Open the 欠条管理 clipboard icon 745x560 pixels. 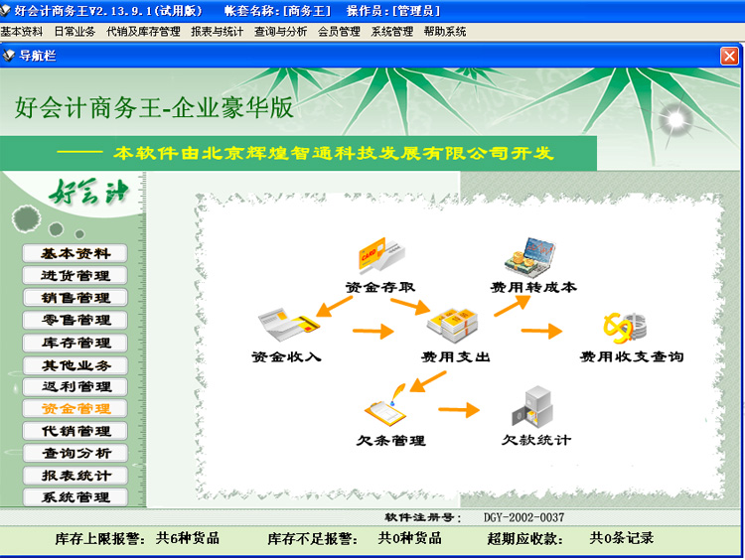[x=385, y=405]
